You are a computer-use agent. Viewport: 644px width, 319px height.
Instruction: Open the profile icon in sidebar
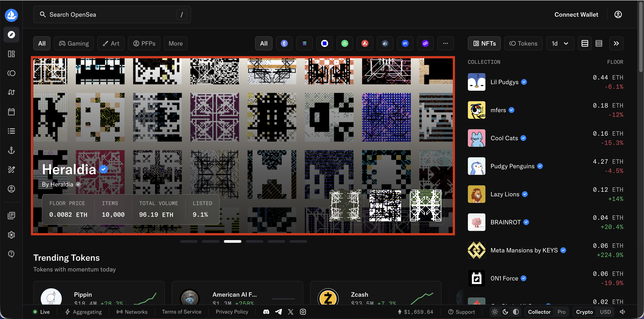[11, 189]
